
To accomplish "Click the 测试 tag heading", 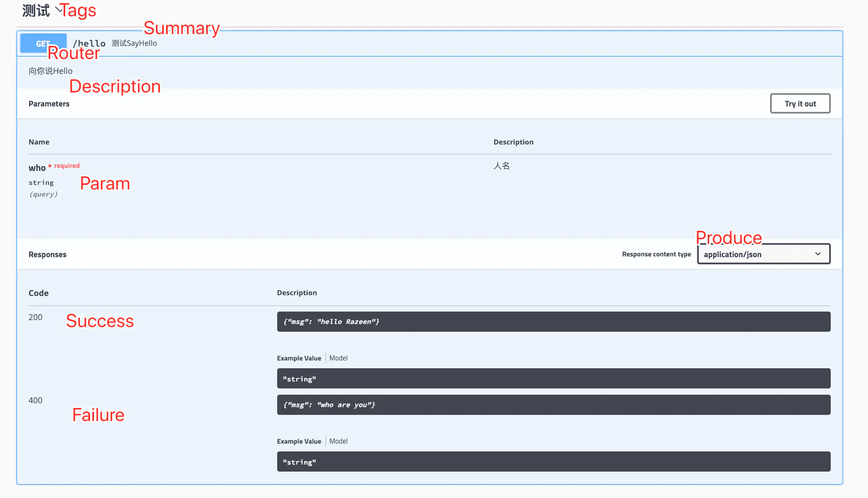I will pyautogui.click(x=36, y=10).
